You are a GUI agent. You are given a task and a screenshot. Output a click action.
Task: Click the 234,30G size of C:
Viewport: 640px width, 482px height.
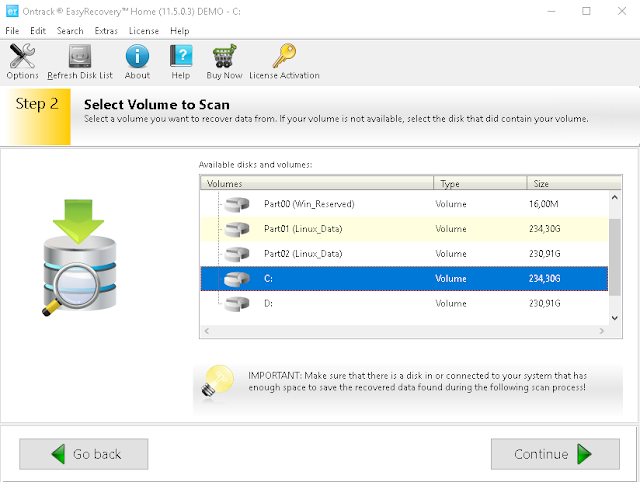[x=544, y=279]
